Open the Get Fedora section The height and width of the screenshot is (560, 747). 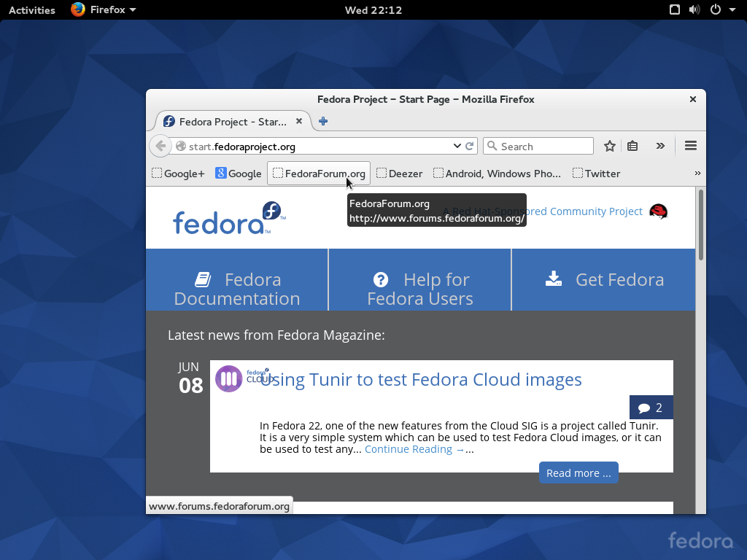click(604, 280)
